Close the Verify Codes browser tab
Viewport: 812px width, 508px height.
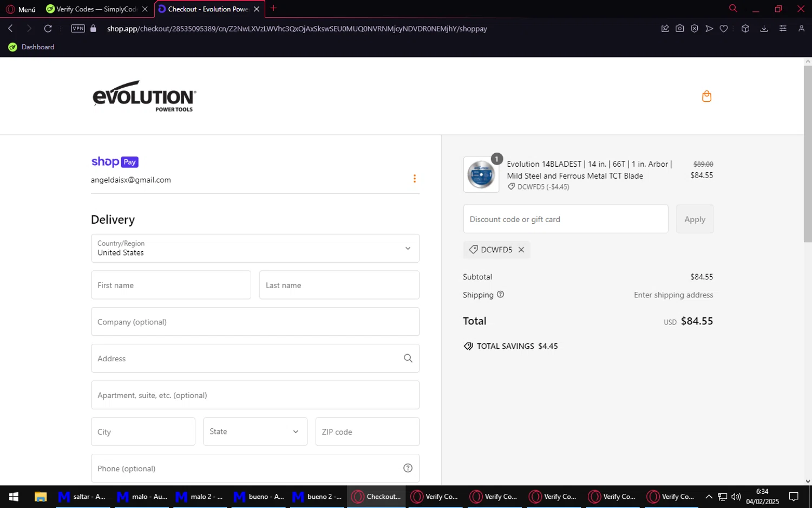[x=145, y=9]
